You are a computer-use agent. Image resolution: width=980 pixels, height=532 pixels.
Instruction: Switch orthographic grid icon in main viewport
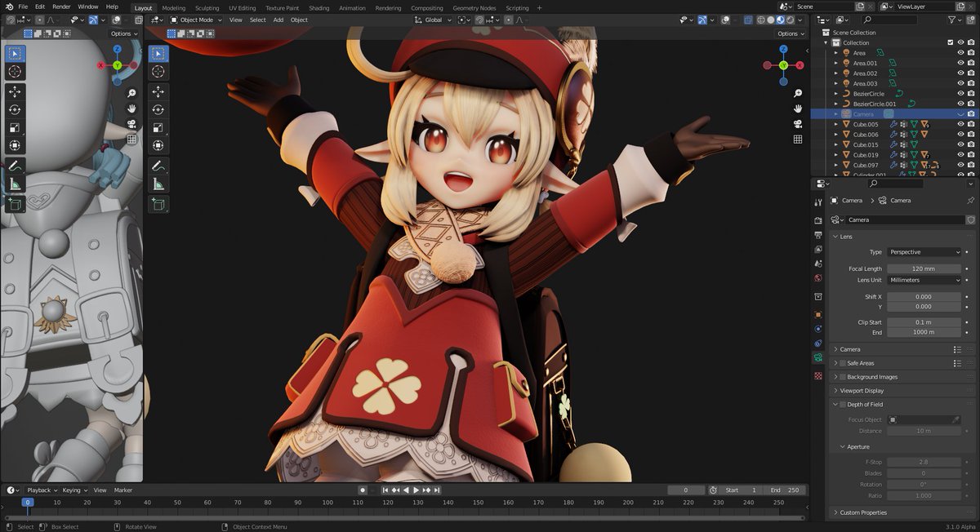point(798,140)
